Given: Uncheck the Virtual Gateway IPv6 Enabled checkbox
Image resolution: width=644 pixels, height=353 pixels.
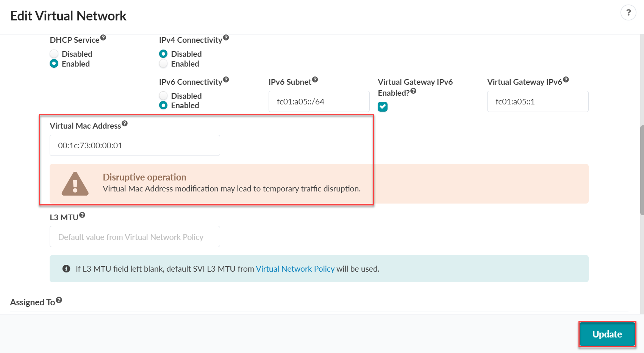Looking at the screenshot, I should (383, 107).
